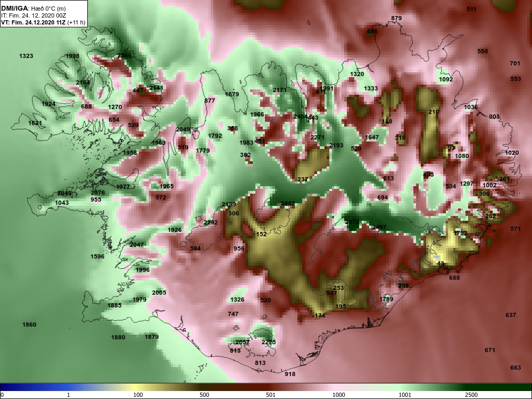Select the initial time line 'IT: Fim. 24. 12. 2020 00Z'
532x399 pixels.
[x=33, y=15]
